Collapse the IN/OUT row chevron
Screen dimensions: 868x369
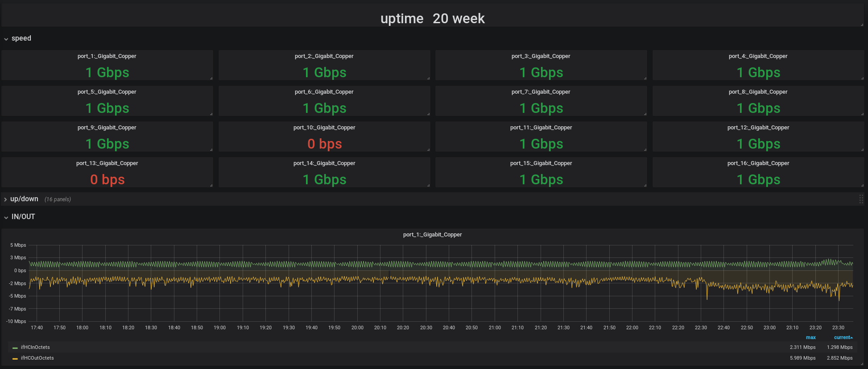click(6, 217)
